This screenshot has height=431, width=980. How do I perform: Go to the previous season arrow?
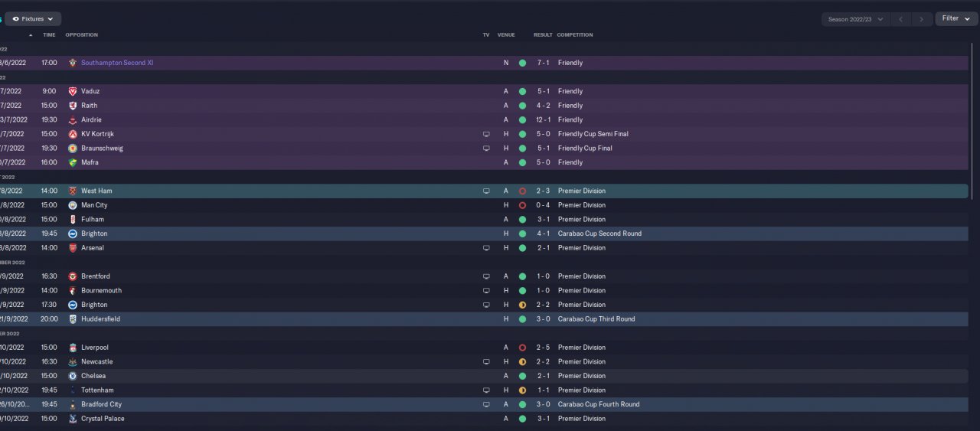pyautogui.click(x=901, y=19)
